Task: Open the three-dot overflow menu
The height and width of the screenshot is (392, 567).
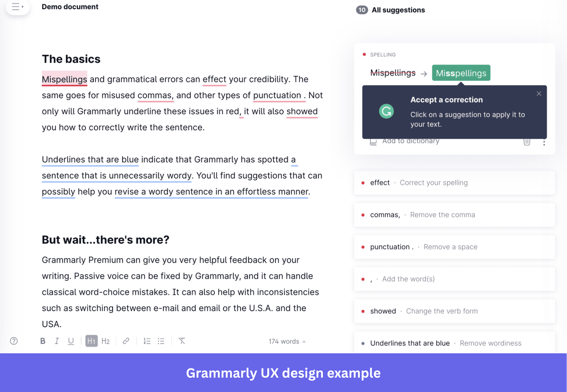Action: [x=544, y=142]
